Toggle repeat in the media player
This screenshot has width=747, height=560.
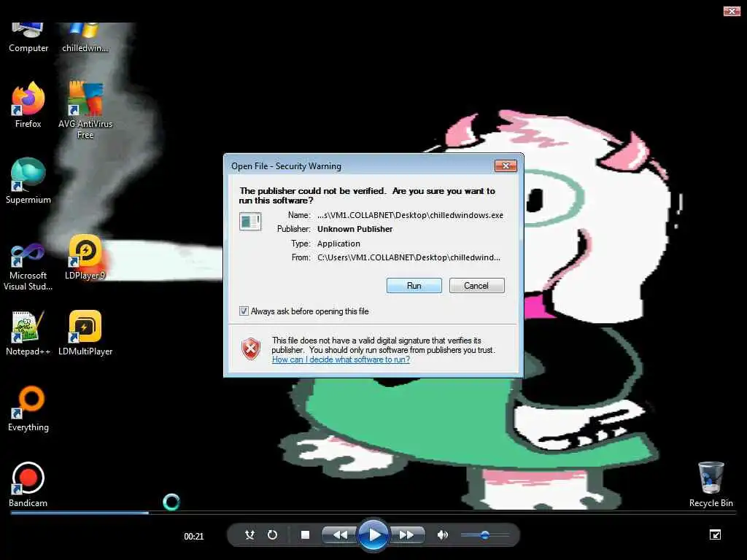[272, 535]
